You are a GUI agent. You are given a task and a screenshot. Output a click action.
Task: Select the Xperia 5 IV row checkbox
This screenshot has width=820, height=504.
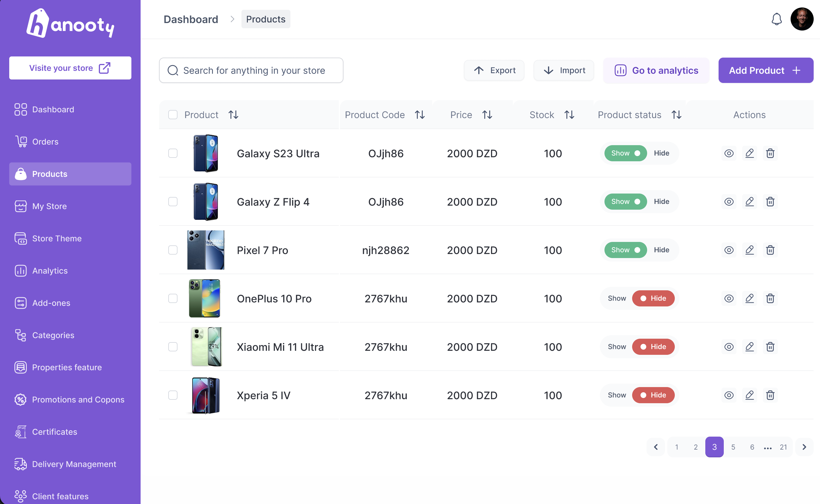(173, 395)
